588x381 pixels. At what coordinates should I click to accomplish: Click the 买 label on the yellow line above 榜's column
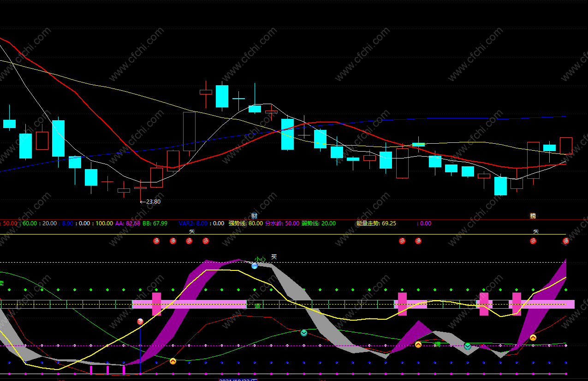[x=536, y=231]
